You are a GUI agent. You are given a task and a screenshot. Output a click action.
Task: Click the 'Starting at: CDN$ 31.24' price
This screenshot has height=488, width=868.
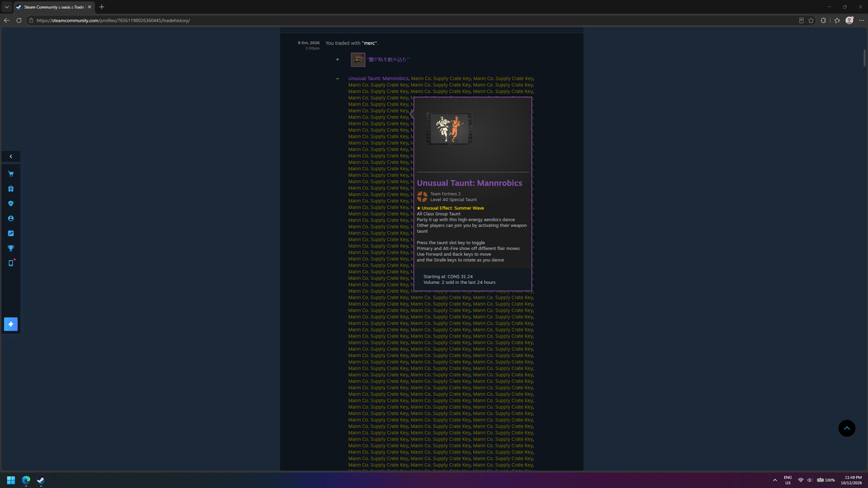point(448,277)
